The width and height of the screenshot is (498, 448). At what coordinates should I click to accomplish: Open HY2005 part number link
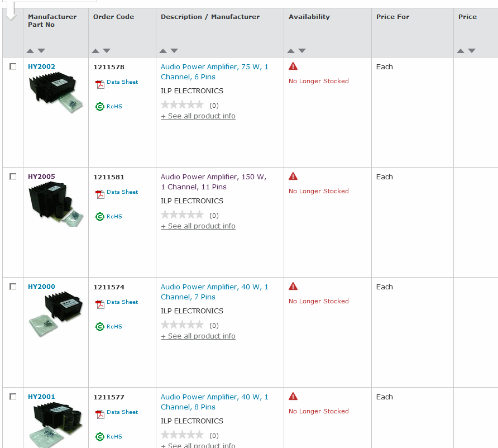pyautogui.click(x=41, y=177)
